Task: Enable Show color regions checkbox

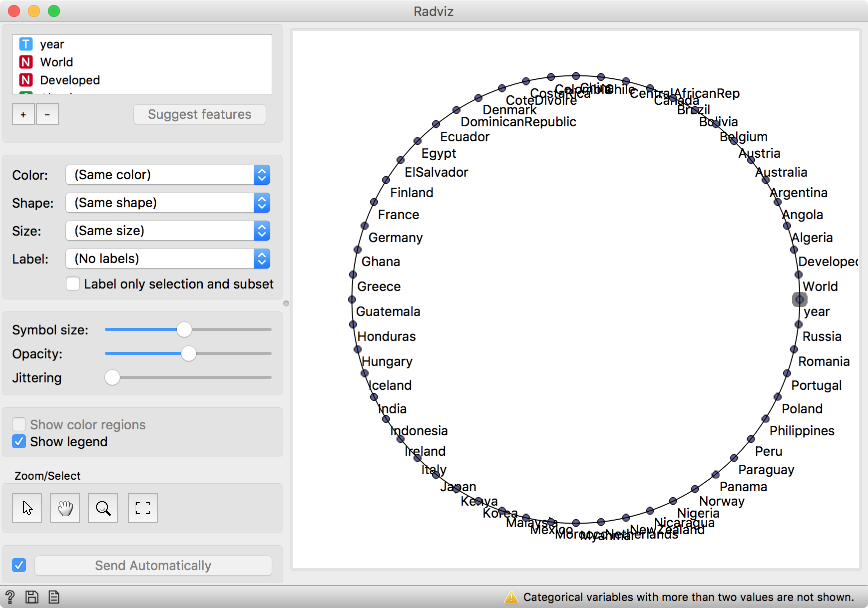Action: click(x=19, y=425)
